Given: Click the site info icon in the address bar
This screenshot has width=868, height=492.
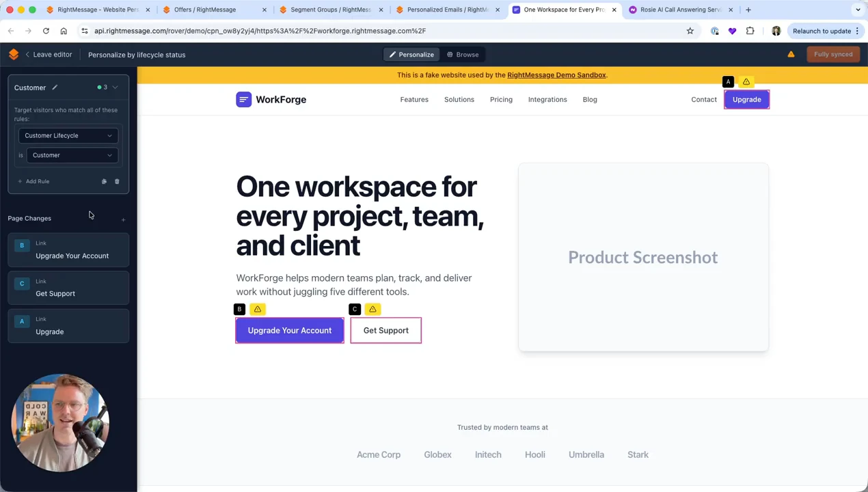Looking at the screenshot, I should [x=84, y=31].
